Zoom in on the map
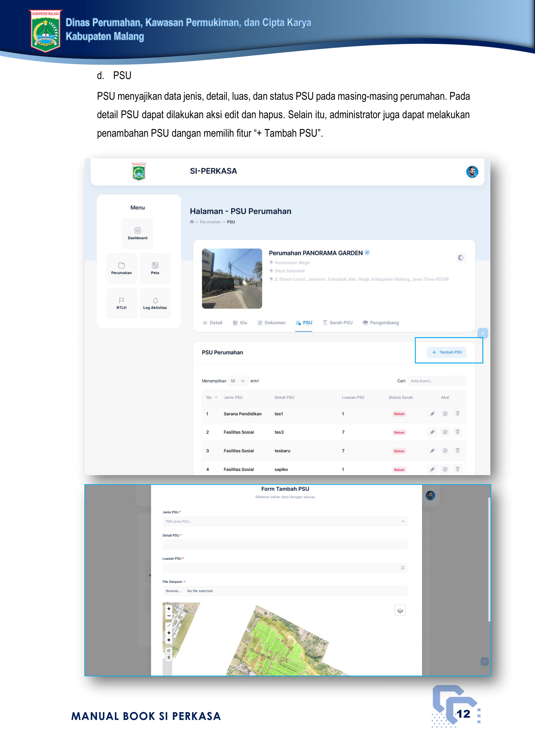Screen dimensions: 535x756 click(169, 609)
